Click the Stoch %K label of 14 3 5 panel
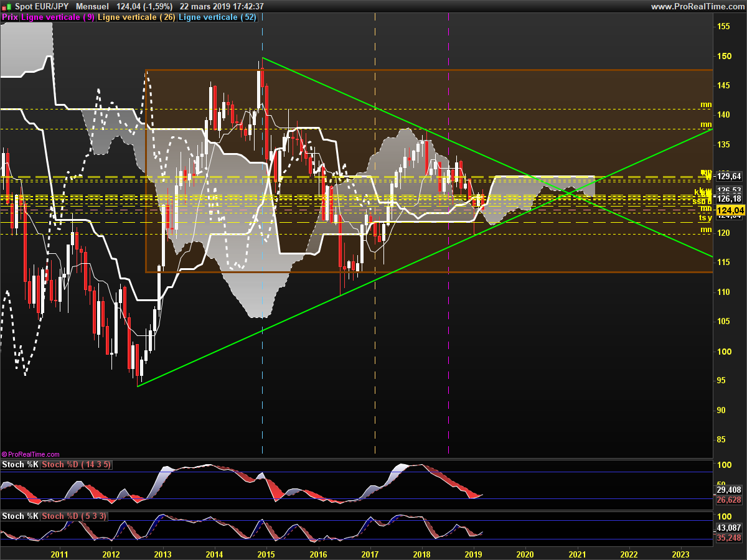Screen dimensions: 747x560 pyautogui.click(x=20, y=465)
